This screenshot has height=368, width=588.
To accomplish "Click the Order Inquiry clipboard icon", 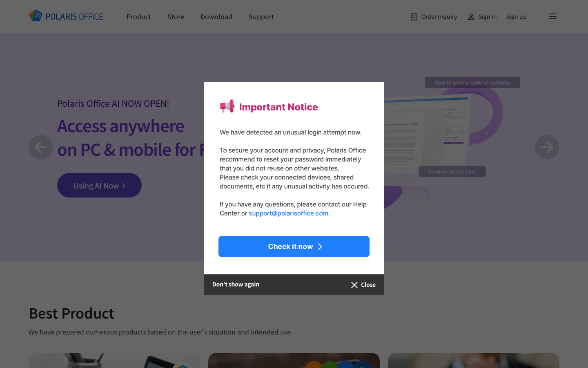I will click(x=414, y=17).
